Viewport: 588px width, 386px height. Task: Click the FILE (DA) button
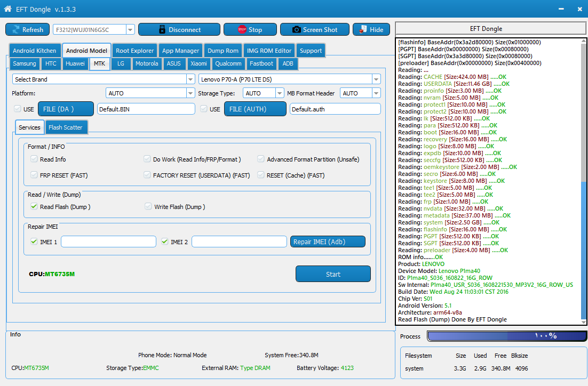coord(66,109)
